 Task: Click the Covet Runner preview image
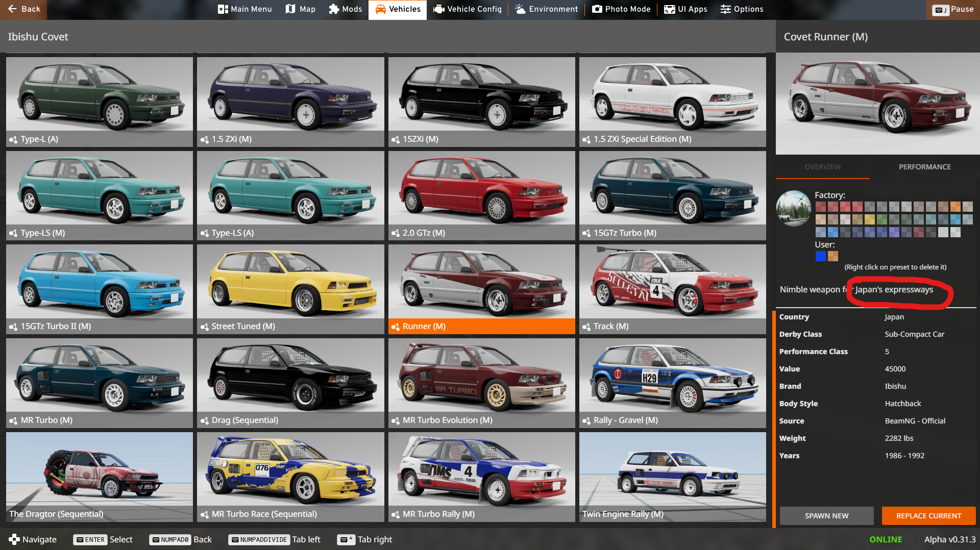click(877, 104)
